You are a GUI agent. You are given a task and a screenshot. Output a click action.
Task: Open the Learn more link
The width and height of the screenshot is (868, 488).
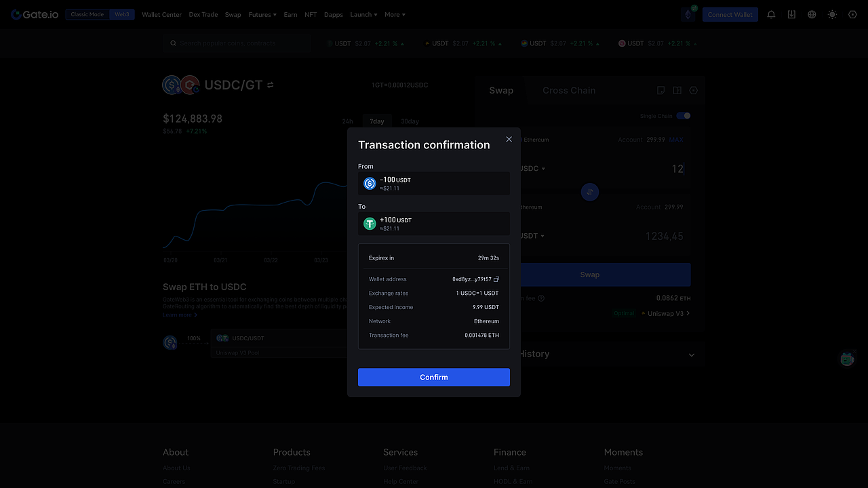tap(180, 314)
